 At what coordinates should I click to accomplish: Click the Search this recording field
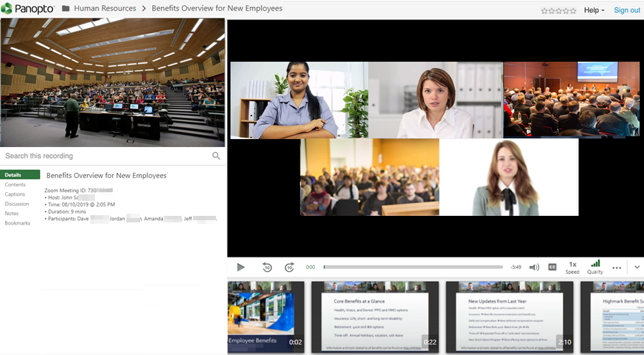point(107,156)
